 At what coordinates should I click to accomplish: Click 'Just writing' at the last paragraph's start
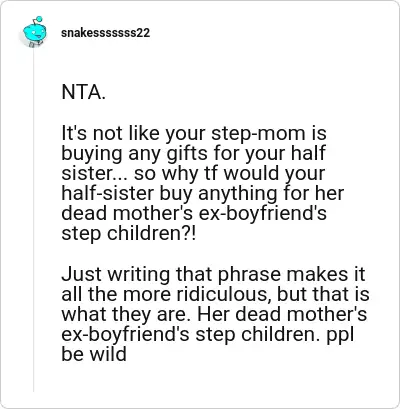coord(116,275)
